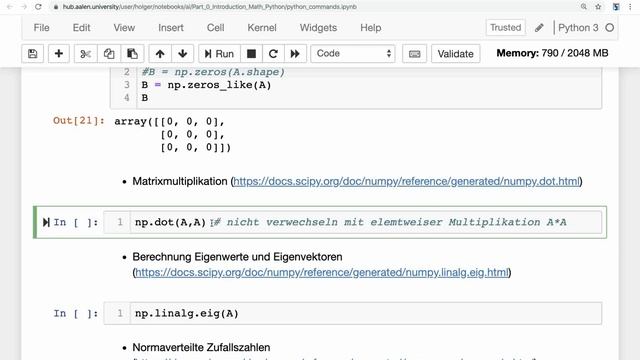Screen dimensions: 640x360
Task: Interrupt the kernel with the stop icon
Action: (251, 53)
